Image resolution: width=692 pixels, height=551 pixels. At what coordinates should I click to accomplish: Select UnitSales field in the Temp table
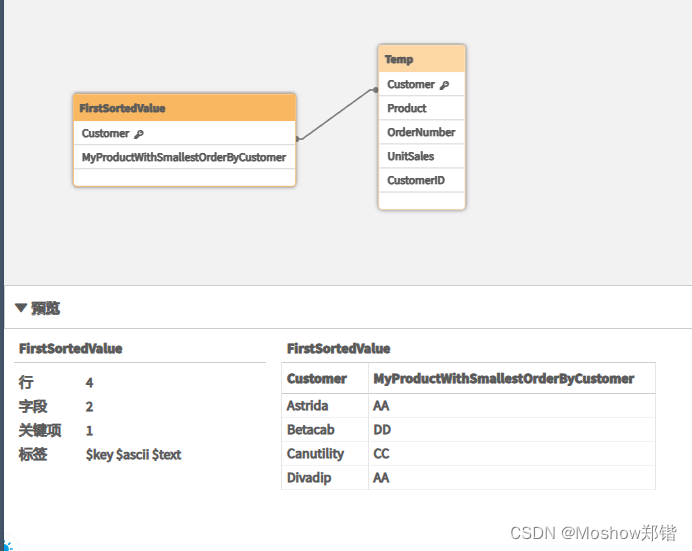421,156
